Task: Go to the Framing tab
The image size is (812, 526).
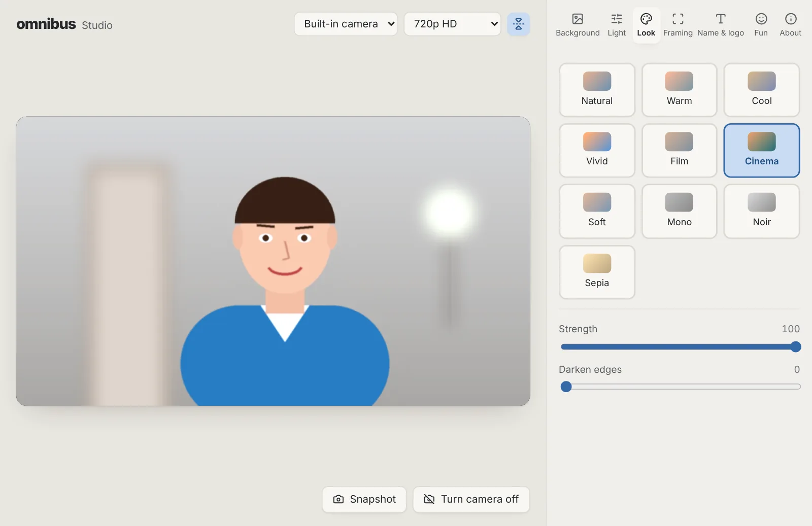Action: click(x=678, y=25)
